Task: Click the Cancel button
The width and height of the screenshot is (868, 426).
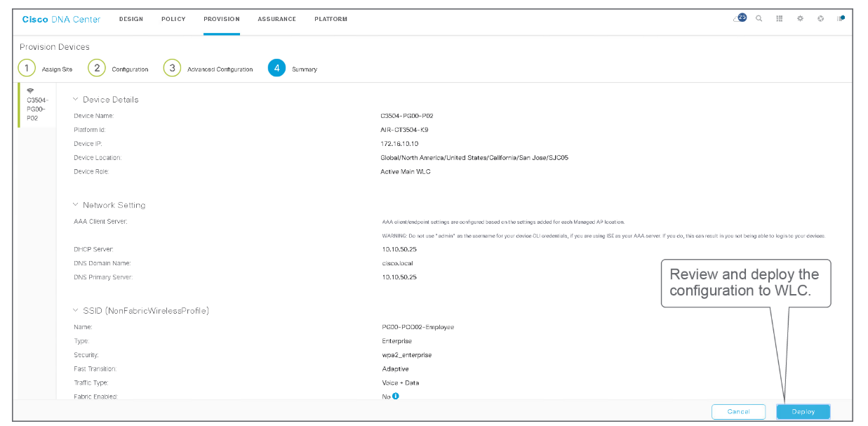Action: (738, 412)
